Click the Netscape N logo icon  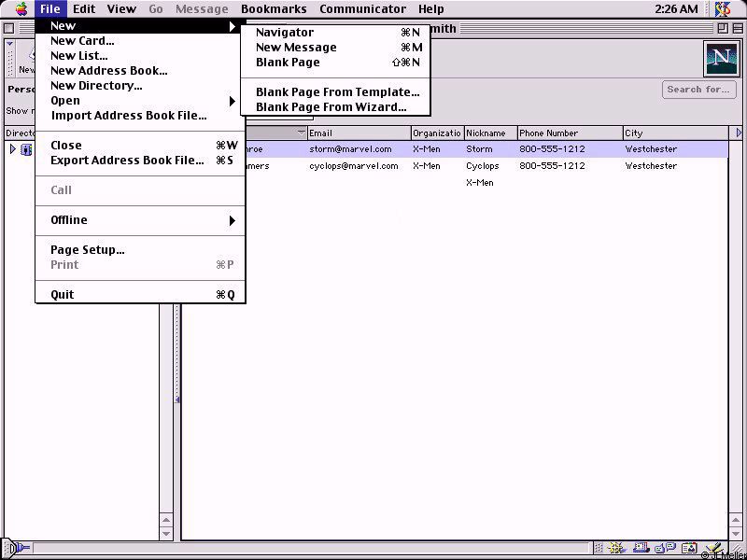720,59
